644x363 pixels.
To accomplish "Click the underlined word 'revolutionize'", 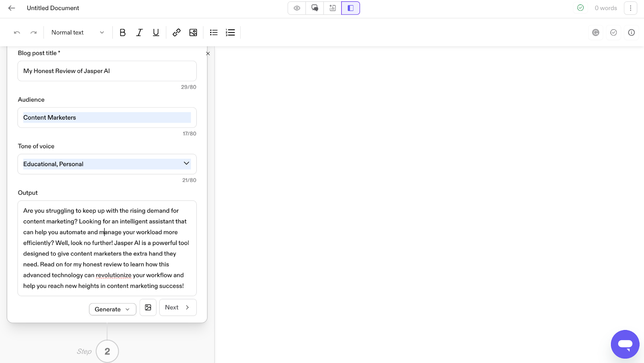I will (x=114, y=275).
